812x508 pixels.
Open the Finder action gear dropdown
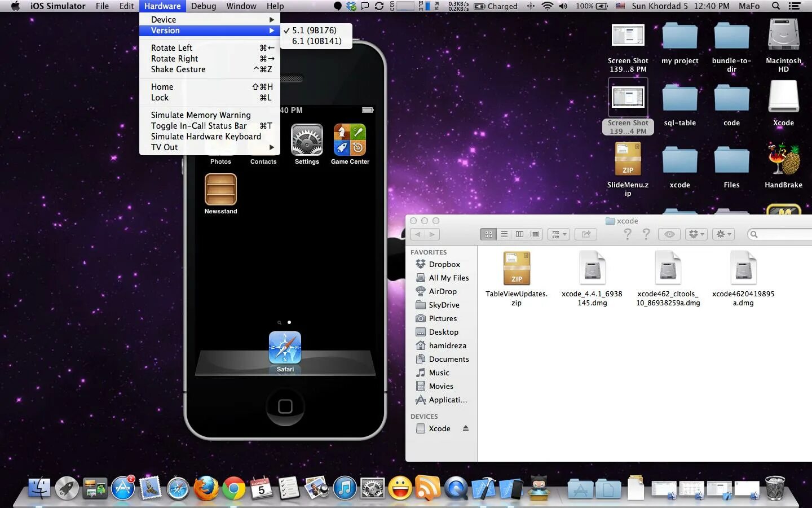pos(723,234)
